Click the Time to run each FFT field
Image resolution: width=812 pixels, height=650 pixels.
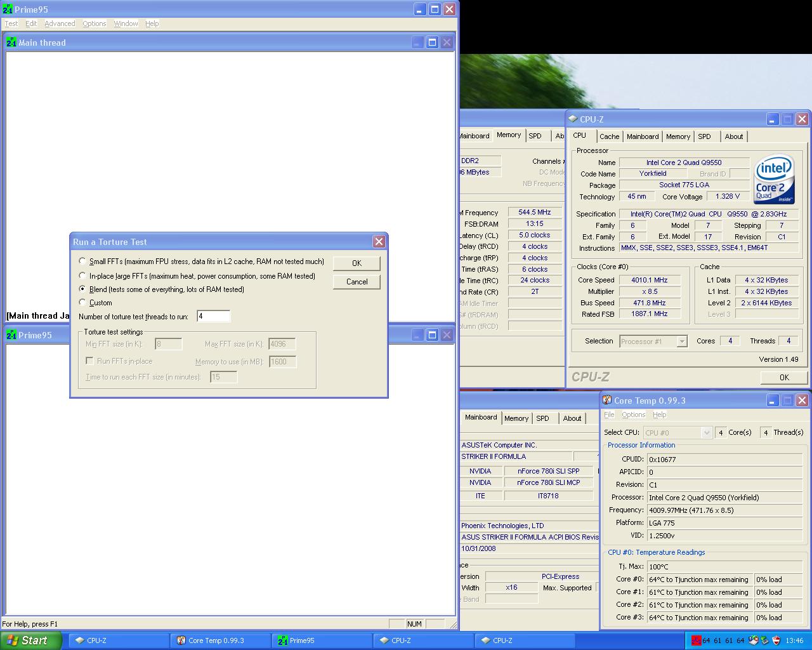click(x=223, y=377)
